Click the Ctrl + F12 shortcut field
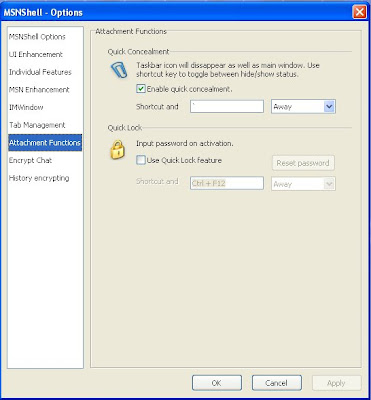 227,183
